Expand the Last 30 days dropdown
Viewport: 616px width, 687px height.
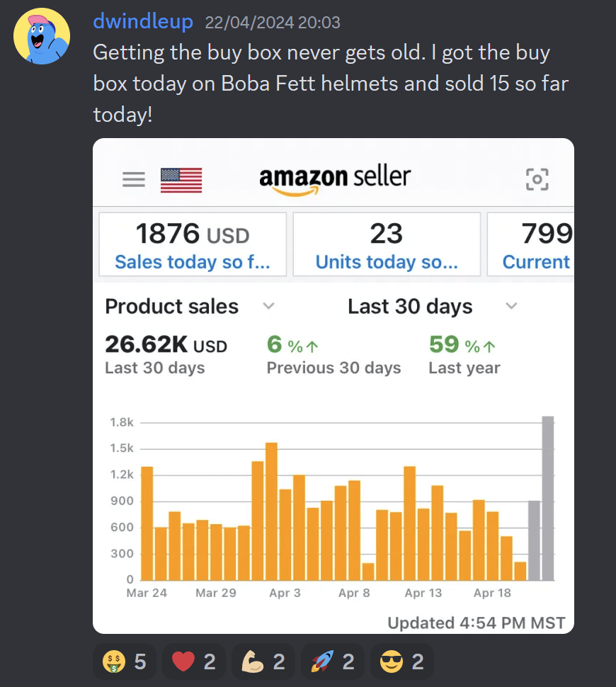(511, 306)
